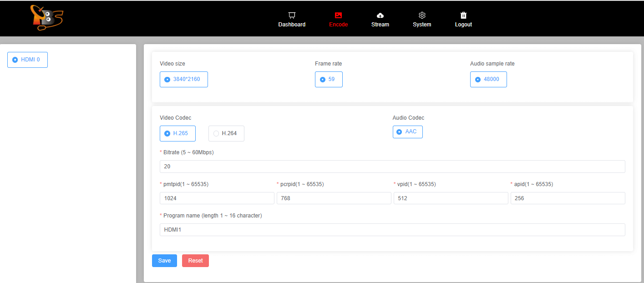Open System via the gear icon
This screenshot has height=283, width=644.
(x=422, y=15)
